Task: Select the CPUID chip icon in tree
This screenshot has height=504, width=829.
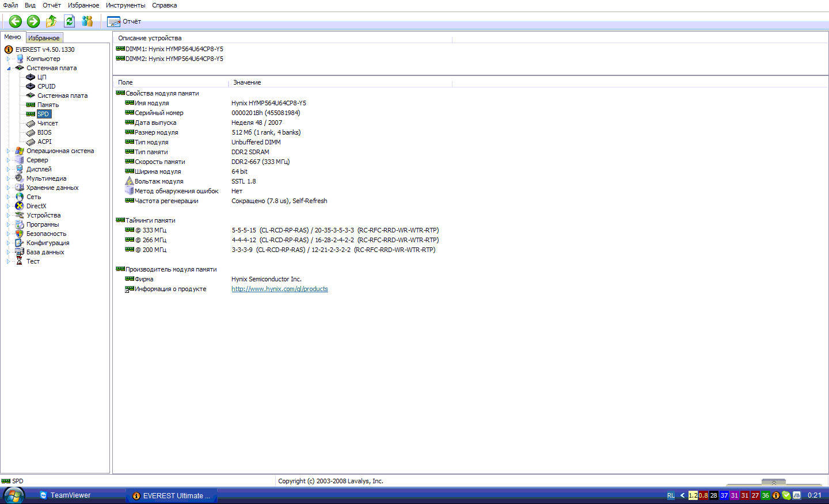Action: tap(31, 86)
